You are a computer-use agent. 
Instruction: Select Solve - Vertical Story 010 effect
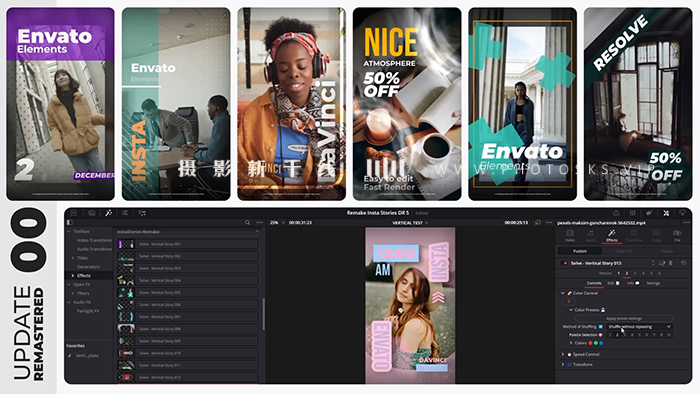pos(188,353)
